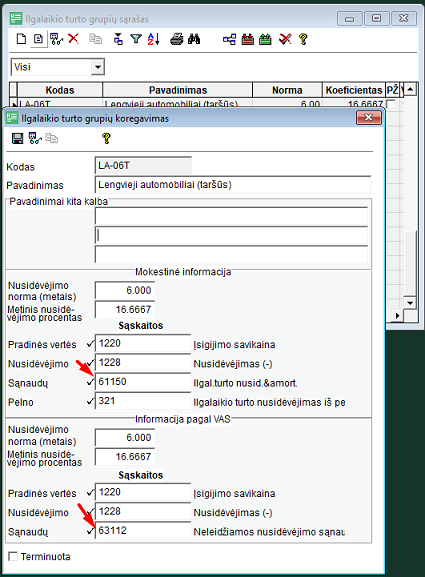The width and height of the screenshot is (425, 577).
Task: Close the Ilgalaikio turto grupių koregavimas dialog
Action: (x=369, y=118)
